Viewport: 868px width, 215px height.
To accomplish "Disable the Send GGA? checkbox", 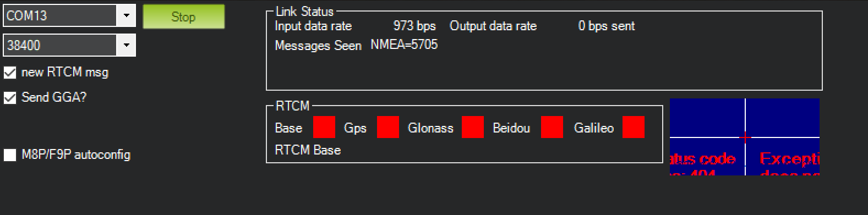I will (x=10, y=98).
